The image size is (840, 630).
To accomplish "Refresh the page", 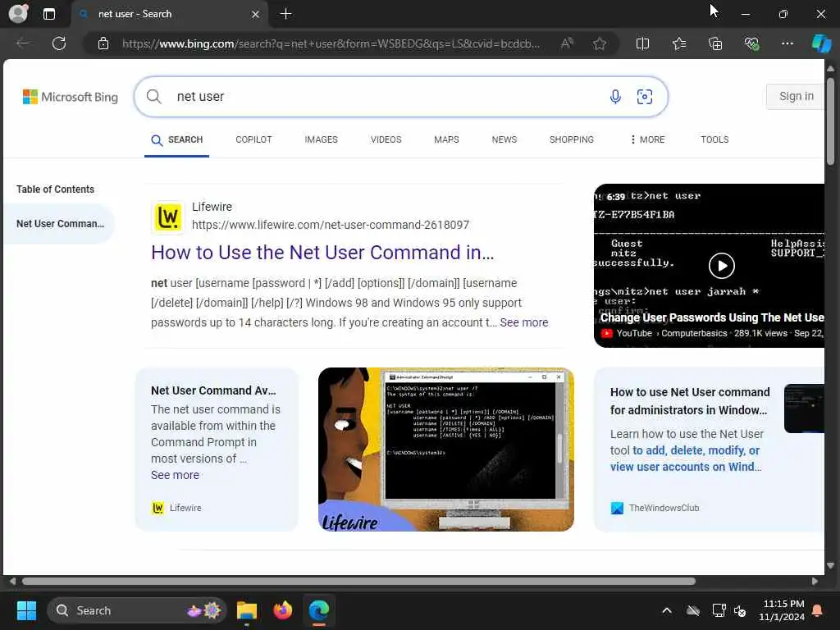I will coord(59,43).
